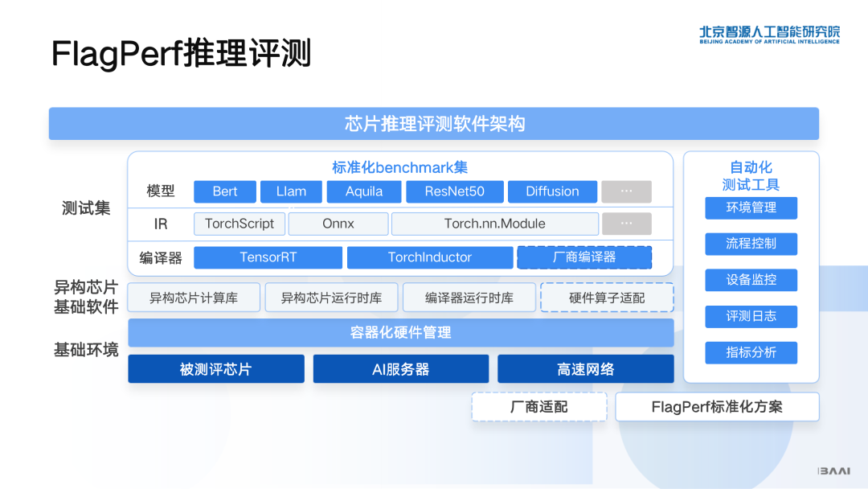
Task: Click the FlagPerf标准化方案 box
Action: 716,407
